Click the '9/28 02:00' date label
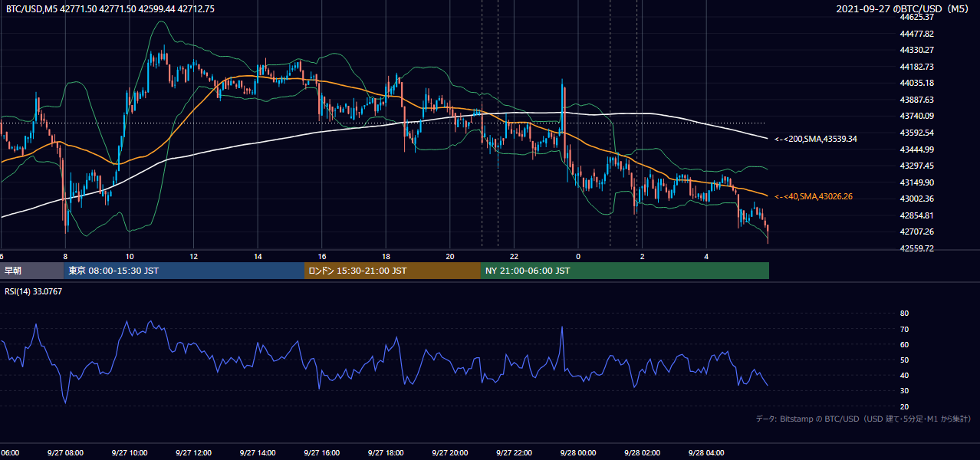Image resolution: width=980 pixels, height=460 pixels. coord(643,452)
